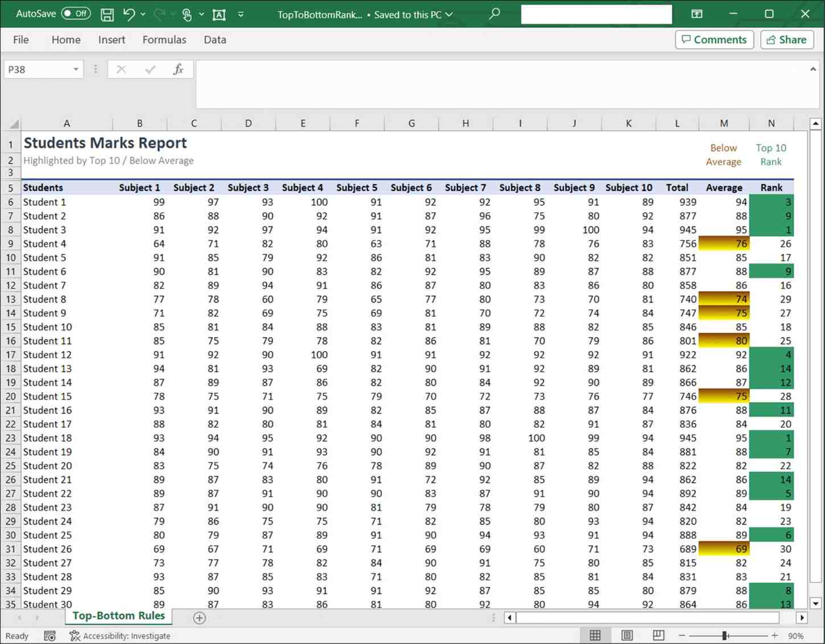Open Customize Quick Access Toolbar dropdown
This screenshot has height=644, width=825.
241,14
